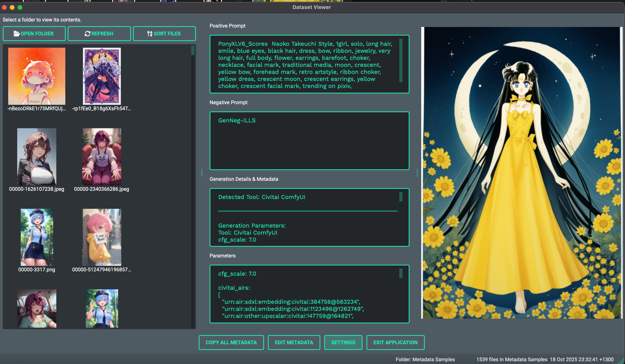Image resolution: width=625 pixels, height=364 pixels.
Task: Click the large Sailor Moon style preview image
Action: point(522,173)
